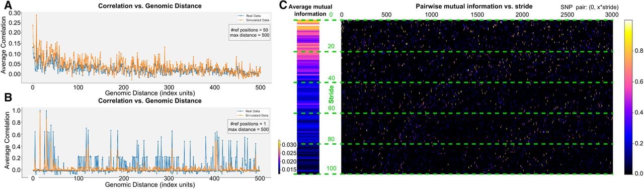Click the green stride tick label 40

pyautogui.click(x=331, y=77)
